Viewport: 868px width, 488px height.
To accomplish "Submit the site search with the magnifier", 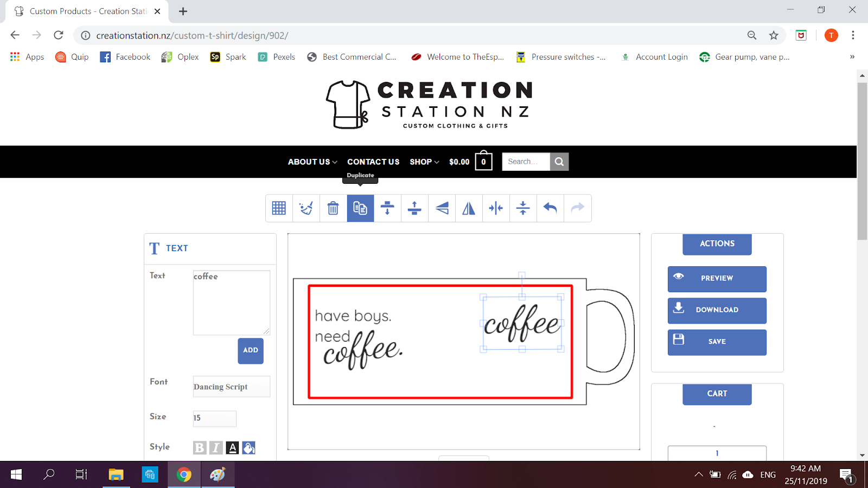I will pos(559,162).
